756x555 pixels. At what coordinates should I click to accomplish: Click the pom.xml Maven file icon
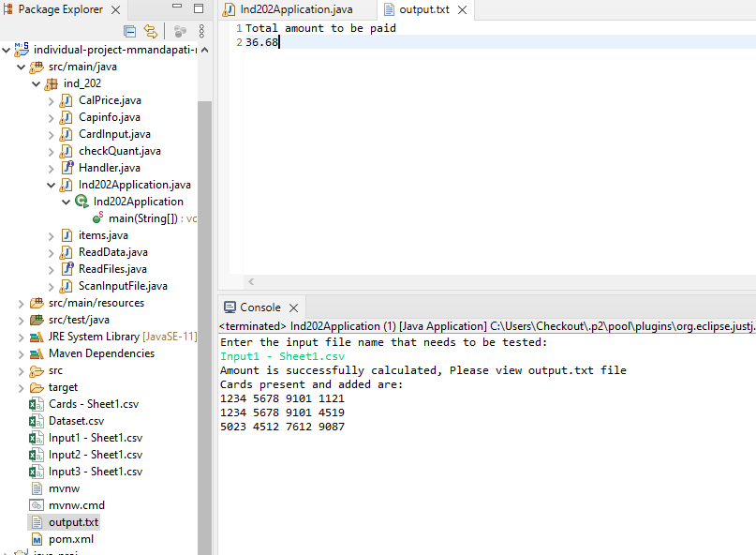click(x=37, y=539)
